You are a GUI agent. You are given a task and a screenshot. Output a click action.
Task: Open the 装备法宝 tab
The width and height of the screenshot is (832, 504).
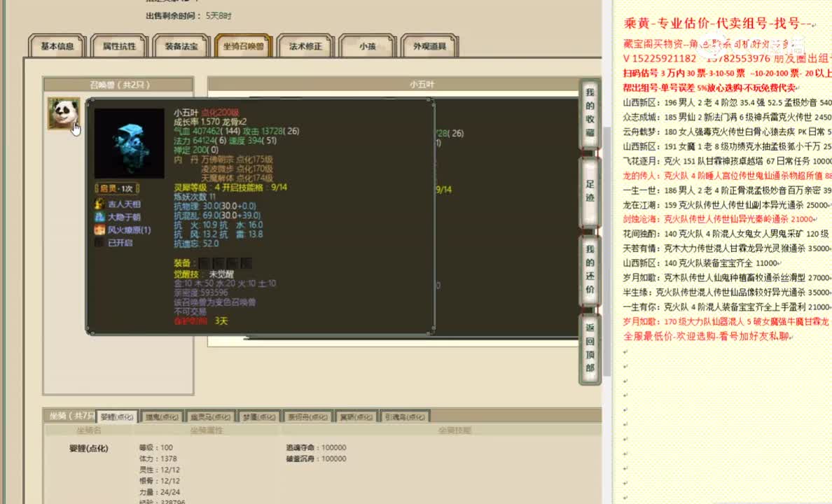pyautogui.click(x=181, y=46)
